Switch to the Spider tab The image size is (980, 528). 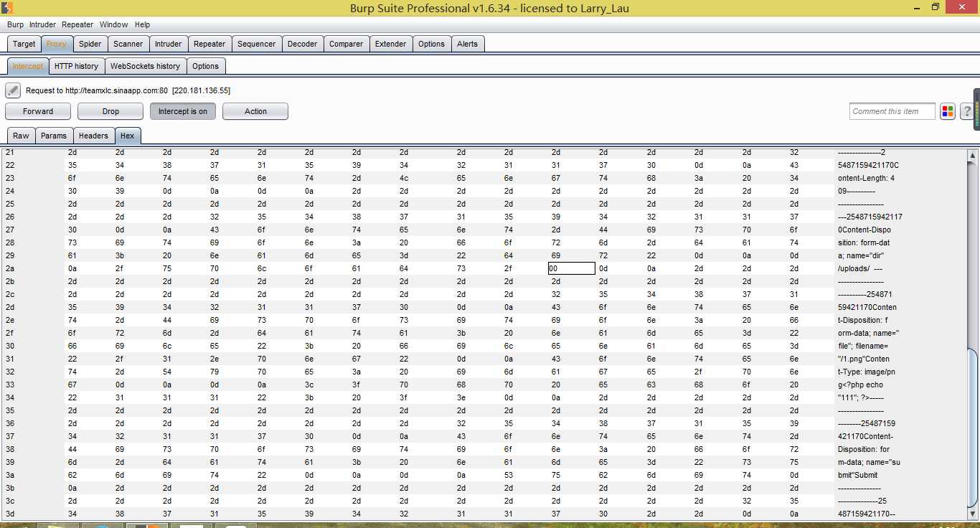pyautogui.click(x=90, y=44)
